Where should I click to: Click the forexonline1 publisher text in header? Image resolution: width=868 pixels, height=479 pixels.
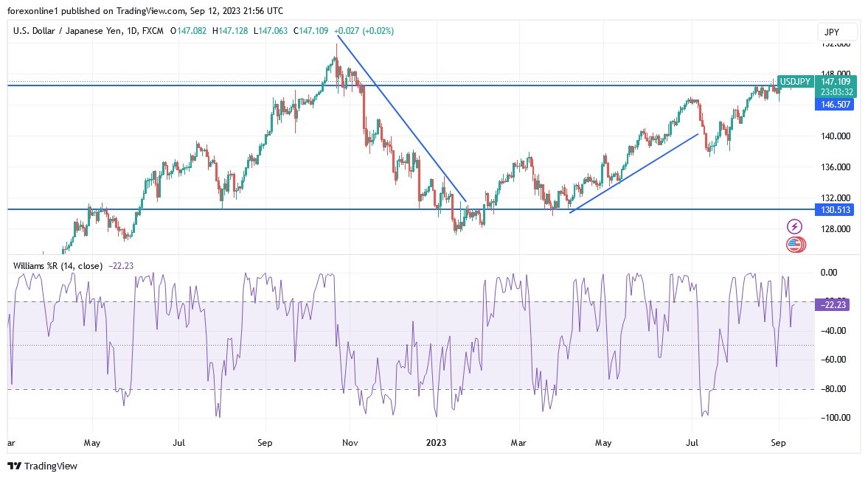(x=33, y=10)
